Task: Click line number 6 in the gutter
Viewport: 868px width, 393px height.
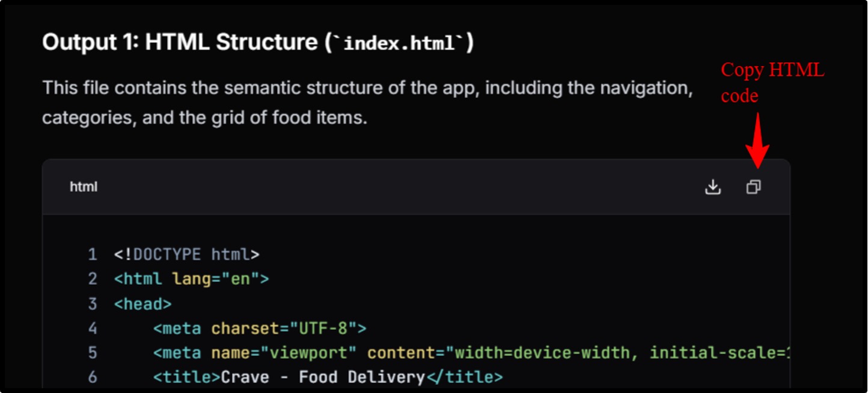Action: [x=93, y=377]
